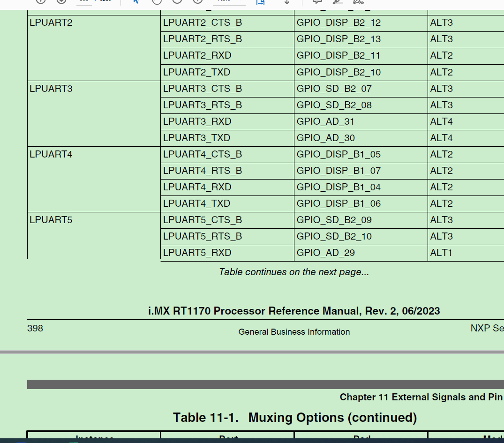Click the GPIO_AD_29 pad entry
The image size is (504, 443).
(x=325, y=253)
